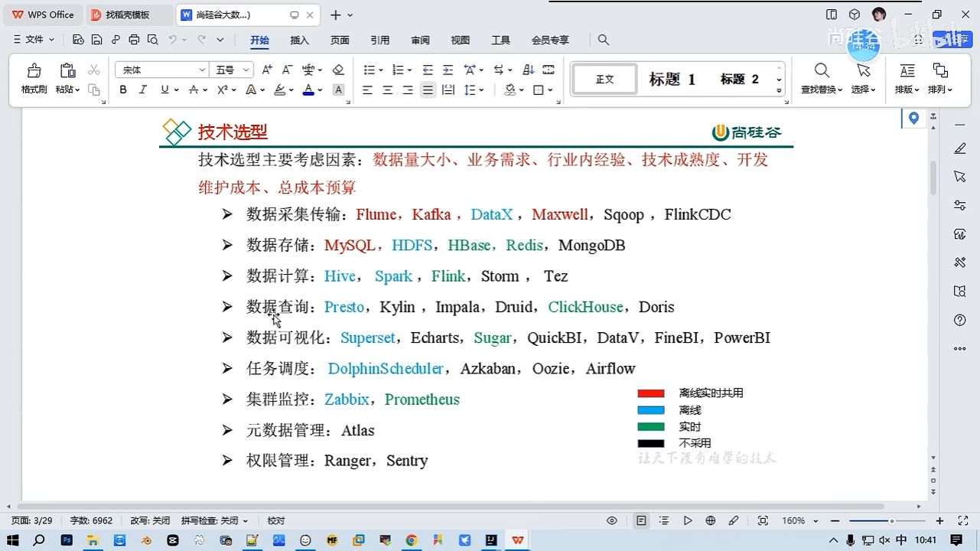Open the 排列 arrange dropdown
980x551 pixels.
pos(940,79)
